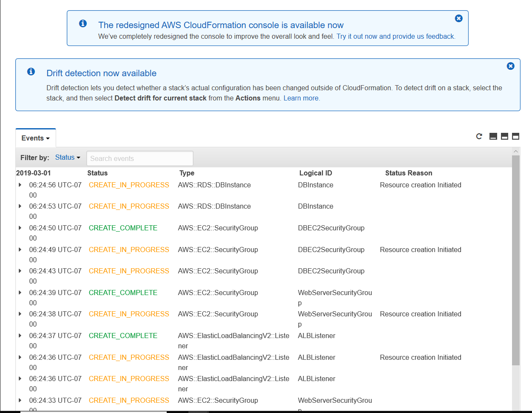Click the 2019-03-01 date header
The image size is (532, 413).
[x=34, y=173]
